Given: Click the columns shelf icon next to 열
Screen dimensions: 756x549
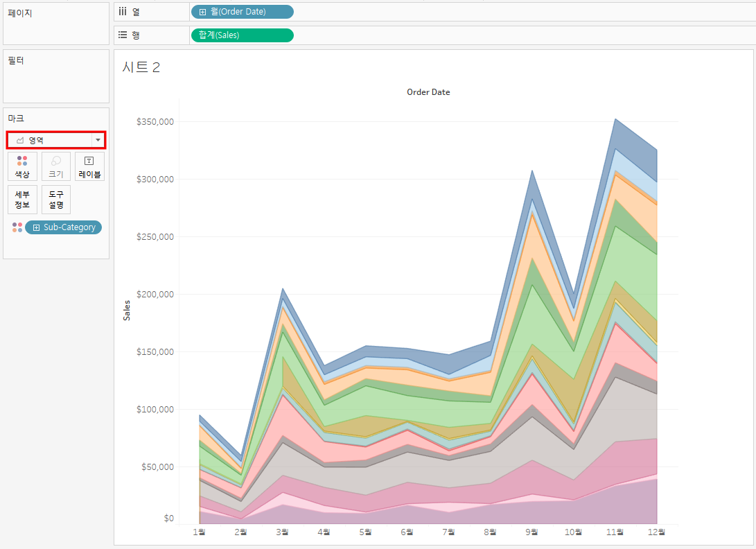Looking at the screenshot, I should 123,11.
